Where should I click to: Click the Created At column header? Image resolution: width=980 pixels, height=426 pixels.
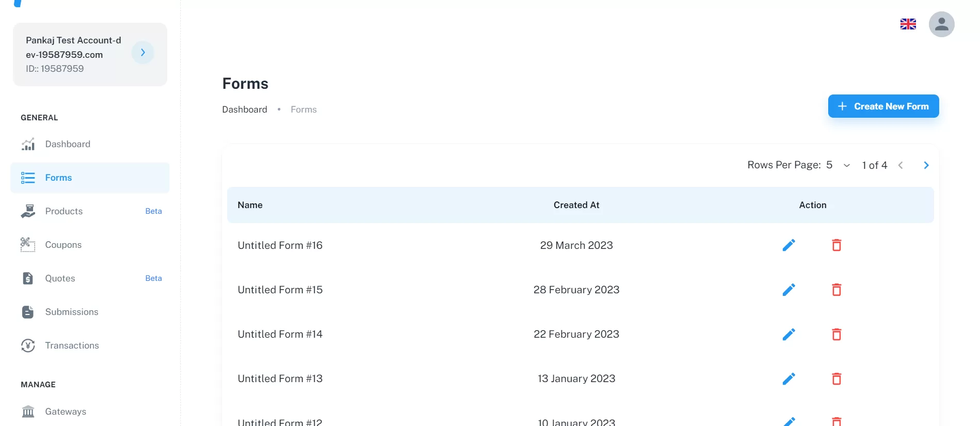pyautogui.click(x=576, y=205)
